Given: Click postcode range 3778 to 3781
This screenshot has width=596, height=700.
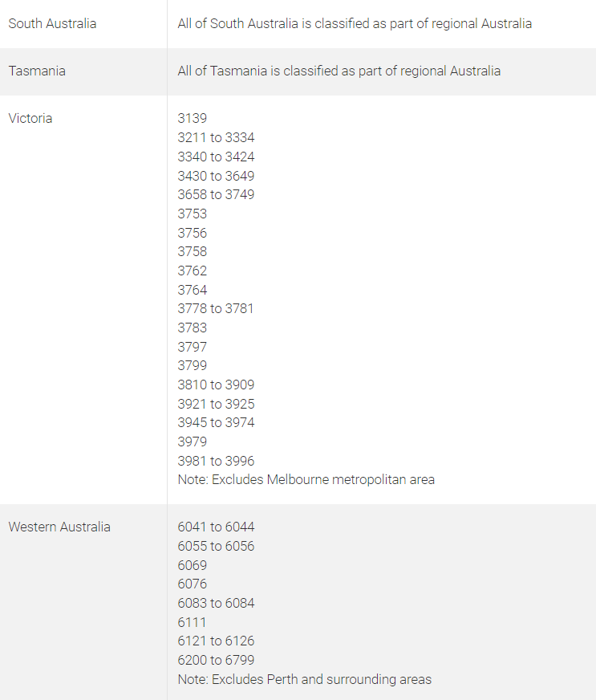Looking at the screenshot, I should pos(216,309).
